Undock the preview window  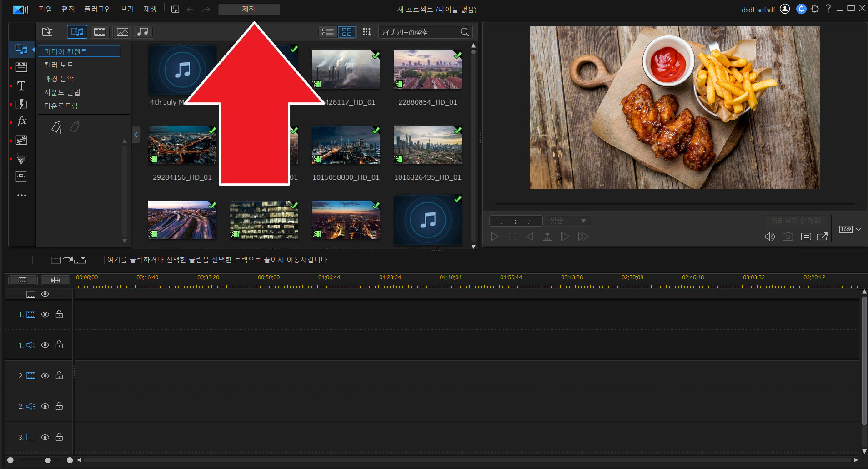[822, 237]
